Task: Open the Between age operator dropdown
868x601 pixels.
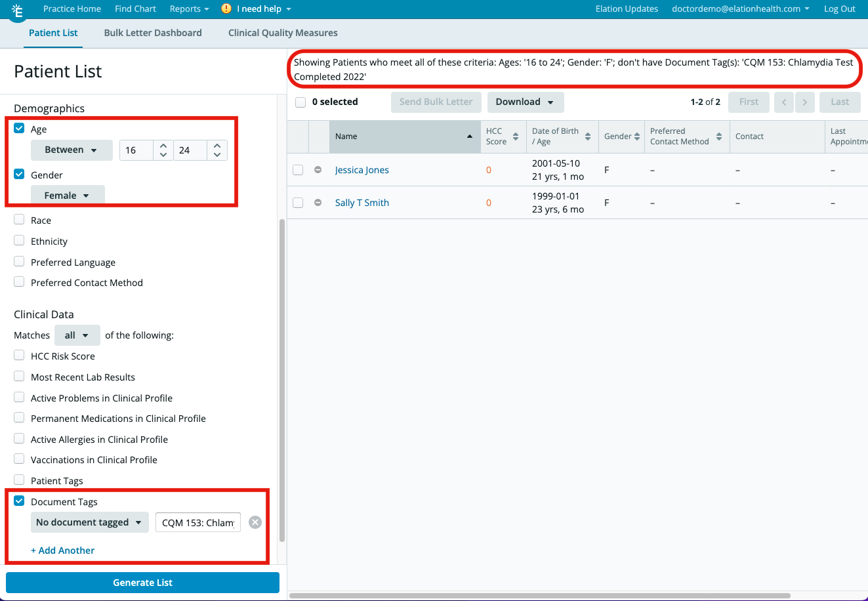Action: [72, 150]
